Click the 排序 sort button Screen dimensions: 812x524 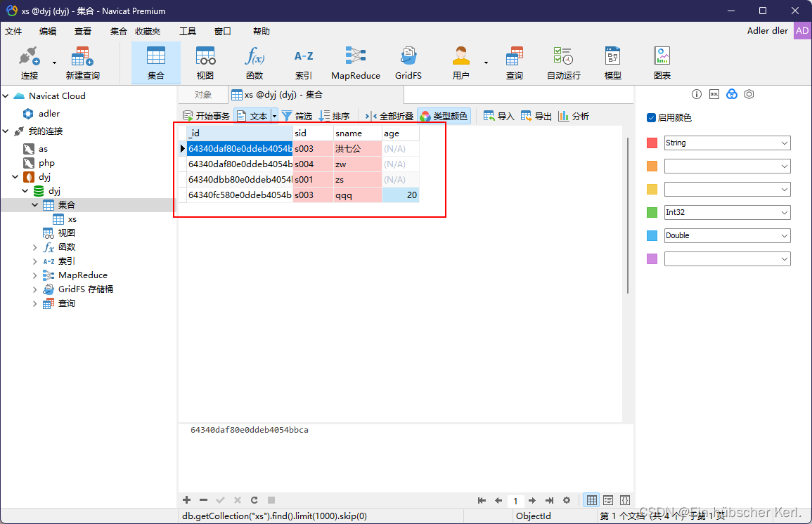[x=335, y=117]
